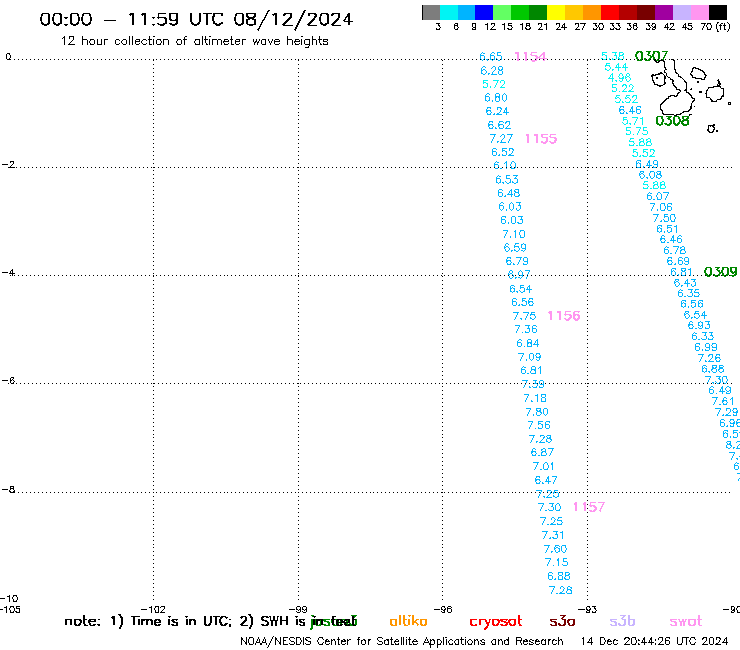
Task: Click the wave height value '7.31'
Action: pyautogui.click(x=553, y=535)
